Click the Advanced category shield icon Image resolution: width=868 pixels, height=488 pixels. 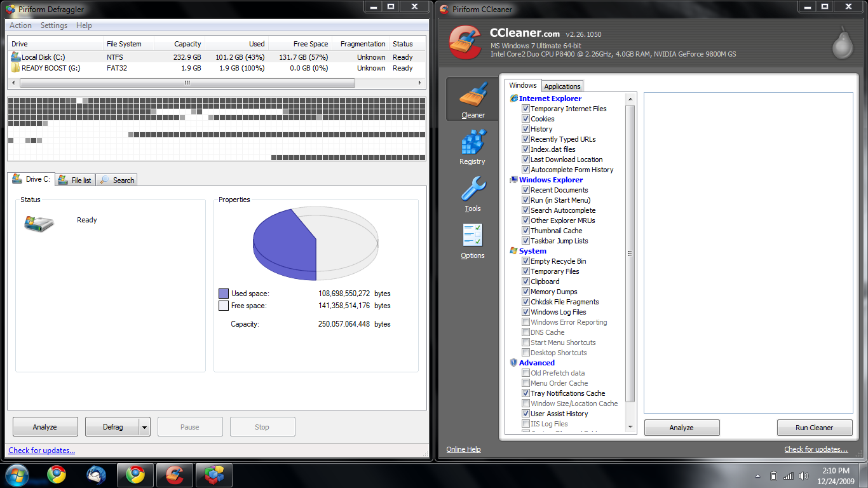[x=514, y=363]
